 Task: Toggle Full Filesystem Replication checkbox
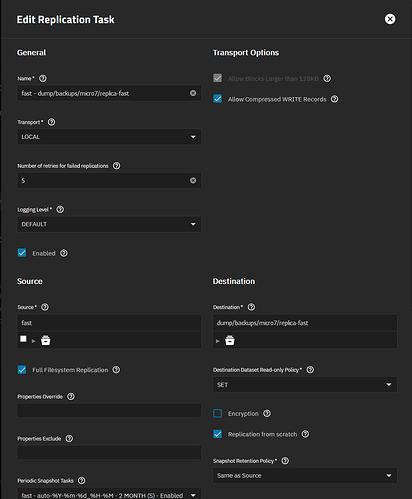(x=22, y=369)
